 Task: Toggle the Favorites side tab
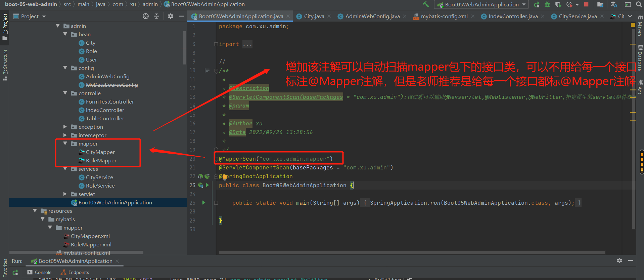pyautogui.click(x=5, y=269)
